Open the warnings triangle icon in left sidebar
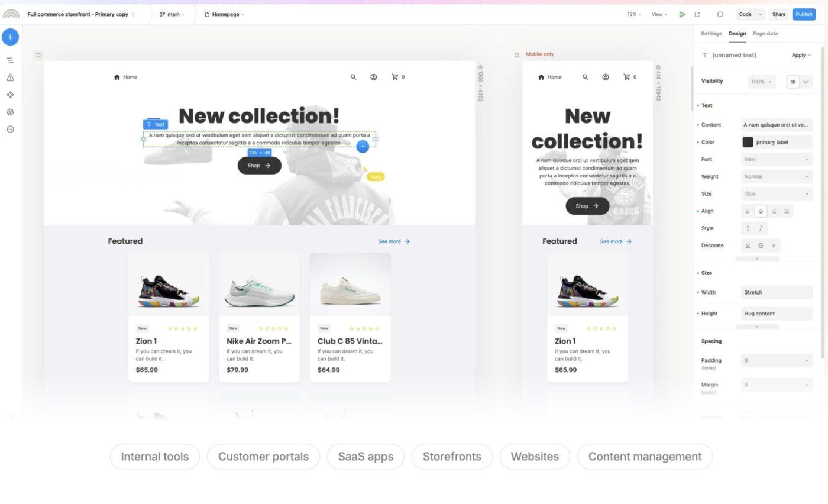828x504 pixels. click(x=10, y=77)
